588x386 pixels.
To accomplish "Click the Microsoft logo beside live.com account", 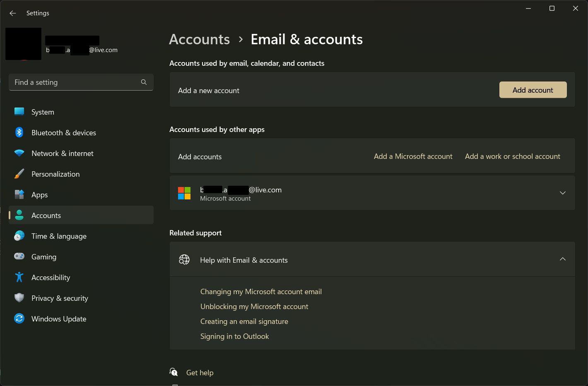I will pyautogui.click(x=184, y=193).
